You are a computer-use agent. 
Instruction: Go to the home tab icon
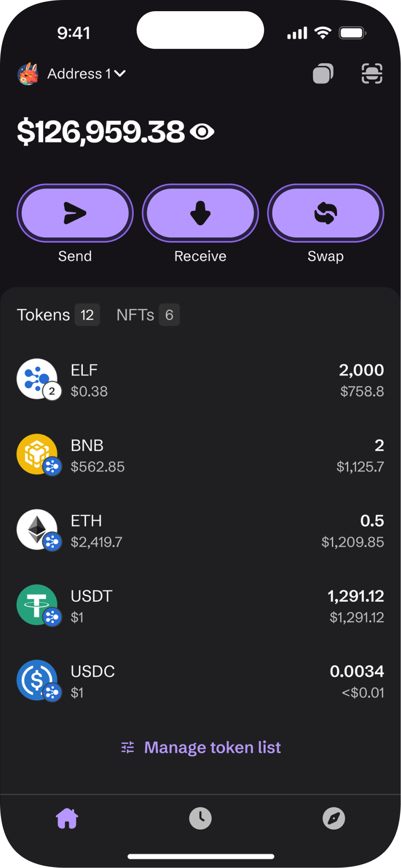[67, 818]
